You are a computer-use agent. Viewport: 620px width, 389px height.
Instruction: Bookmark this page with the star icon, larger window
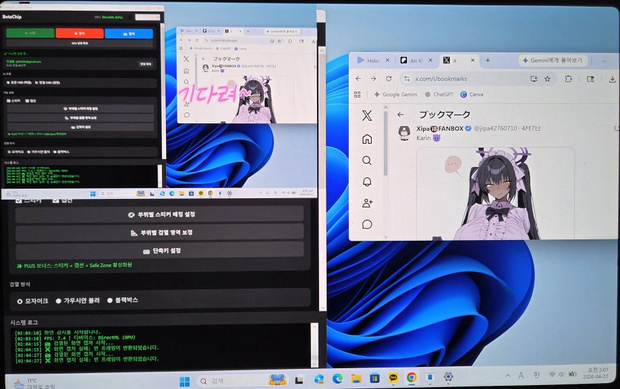pos(547,79)
